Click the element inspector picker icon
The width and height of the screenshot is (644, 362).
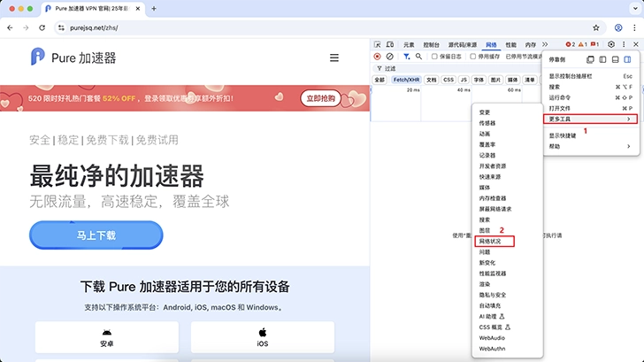pos(378,44)
